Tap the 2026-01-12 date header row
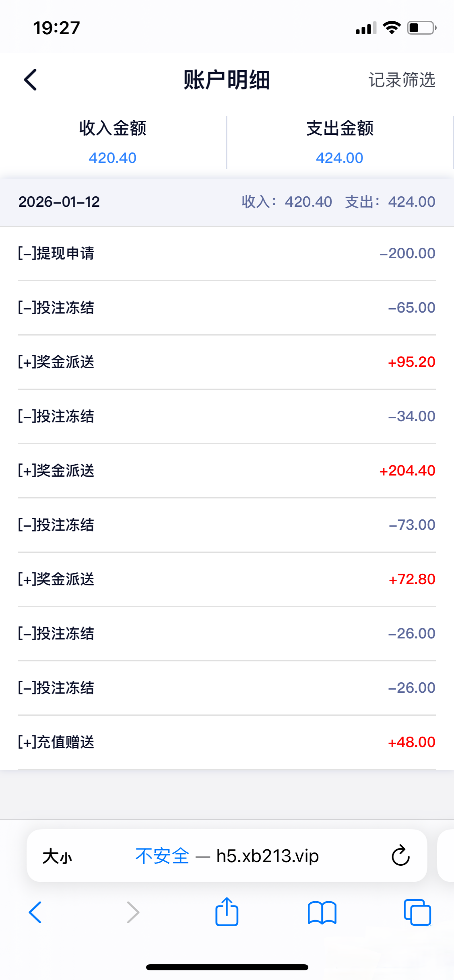This screenshot has width=454, height=980. click(x=227, y=202)
